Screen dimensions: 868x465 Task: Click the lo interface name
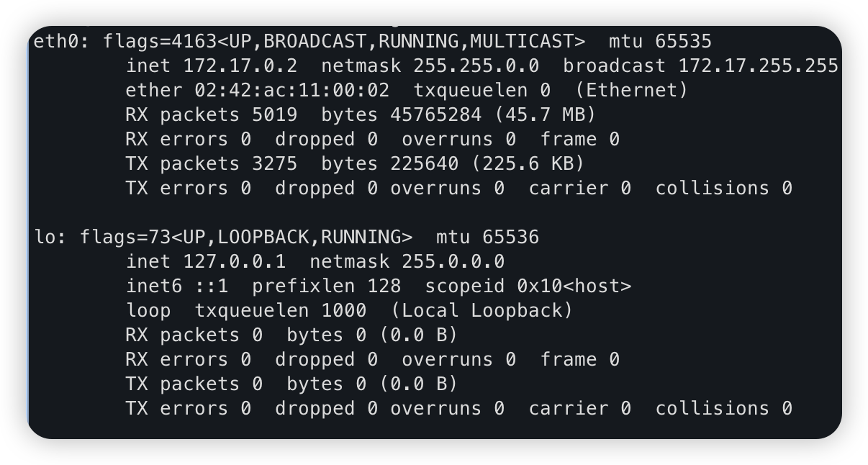pyautogui.click(x=45, y=237)
